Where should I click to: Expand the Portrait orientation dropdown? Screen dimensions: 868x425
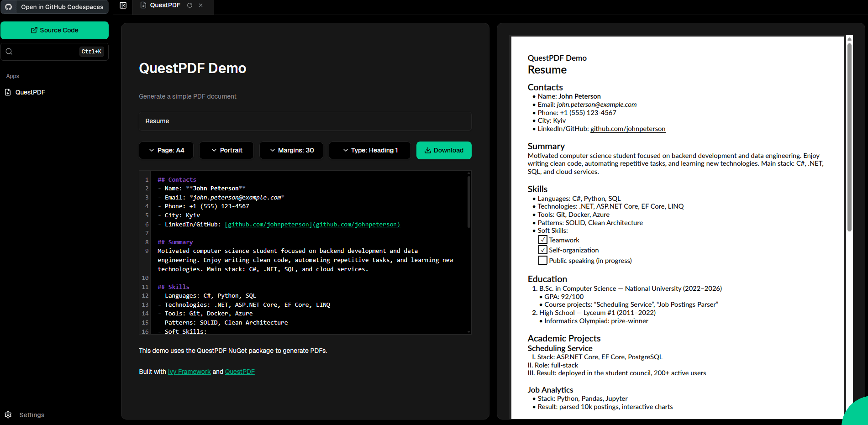(226, 150)
